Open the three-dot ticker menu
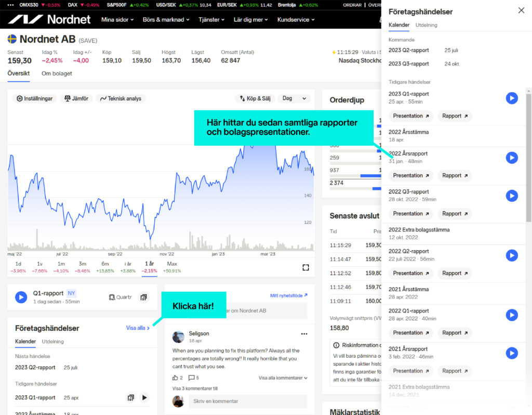This screenshot has width=532, height=415. click(x=10, y=5)
